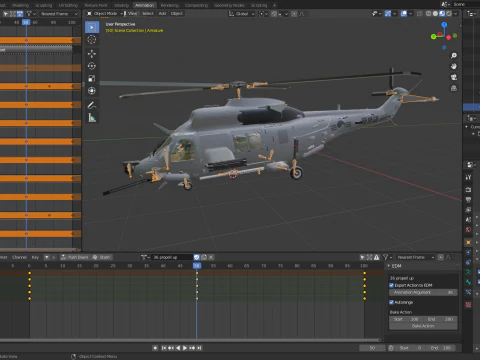Switch to the Animation workspace tab
This screenshot has height=360, width=480.
[145, 5]
